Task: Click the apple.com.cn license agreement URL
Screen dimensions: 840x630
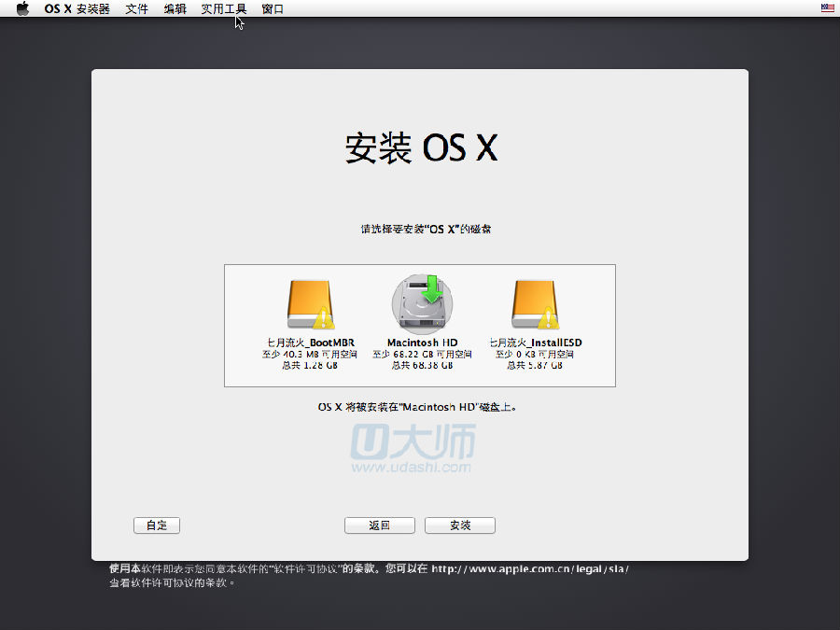Action: click(x=529, y=568)
